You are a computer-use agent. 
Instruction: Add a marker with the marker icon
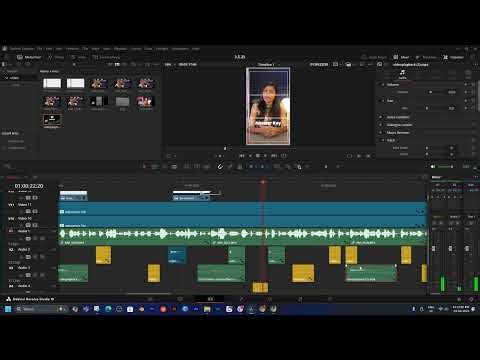(x=262, y=166)
